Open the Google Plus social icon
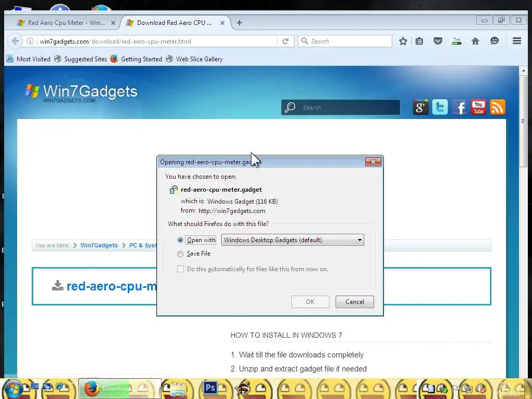Image resolution: width=532 pixels, height=399 pixels. [x=420, y=107]
